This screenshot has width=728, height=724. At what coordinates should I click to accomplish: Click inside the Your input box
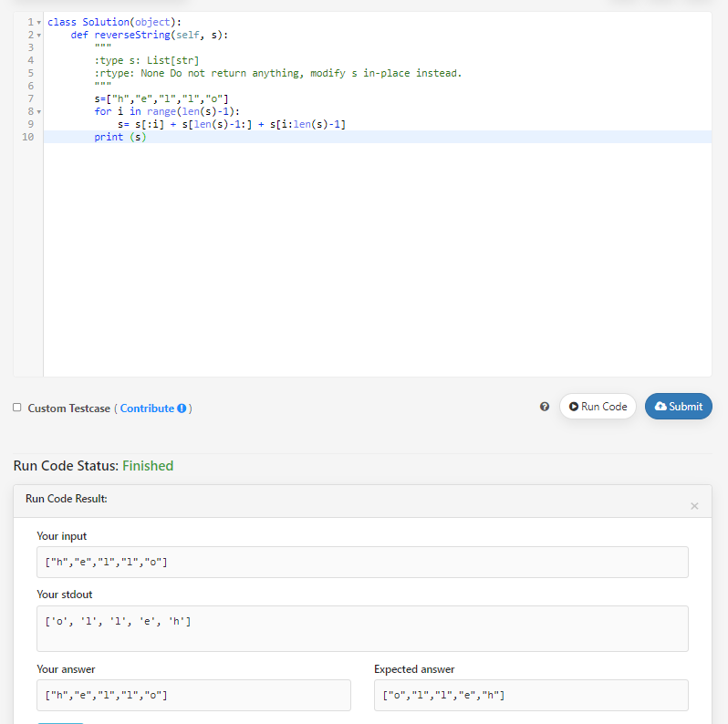click(362, 562)
